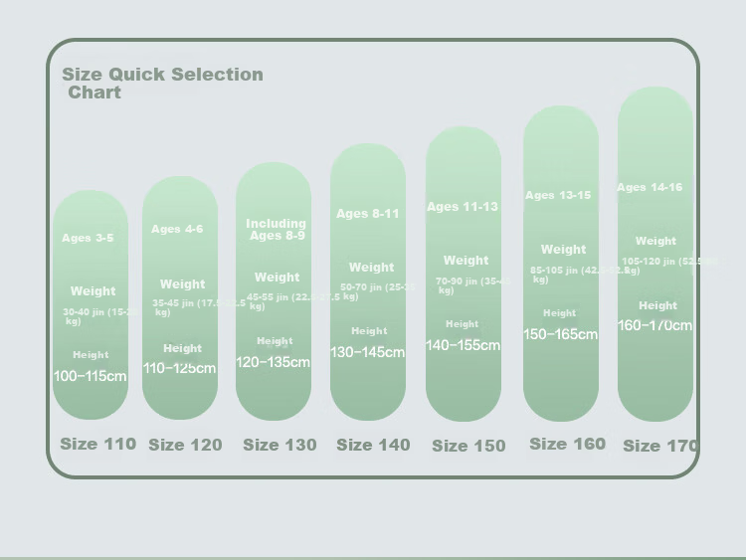The height and width of the screenshot is (560, 746).
Task: Click the '160–170cm' height value
Action: [x=654, y=325]
